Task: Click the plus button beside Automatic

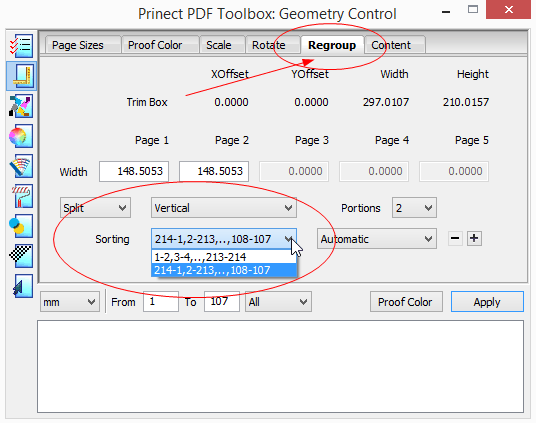Action: coord(474,238)
